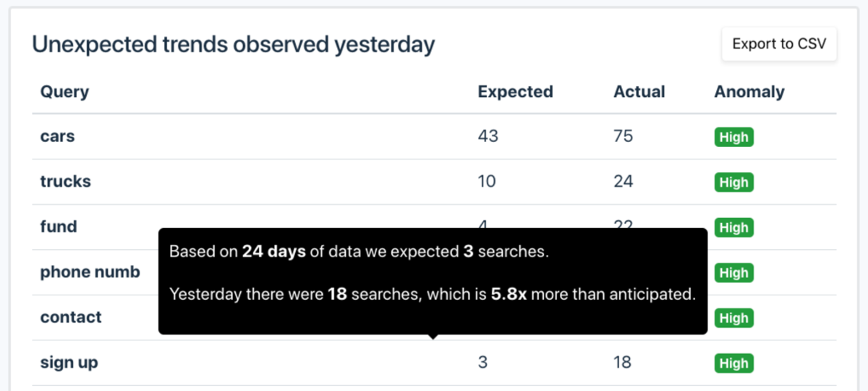868x391 pixels.
Task: Click the High badge for sign up
Action: pyautogui.click(x=734, y=363)
